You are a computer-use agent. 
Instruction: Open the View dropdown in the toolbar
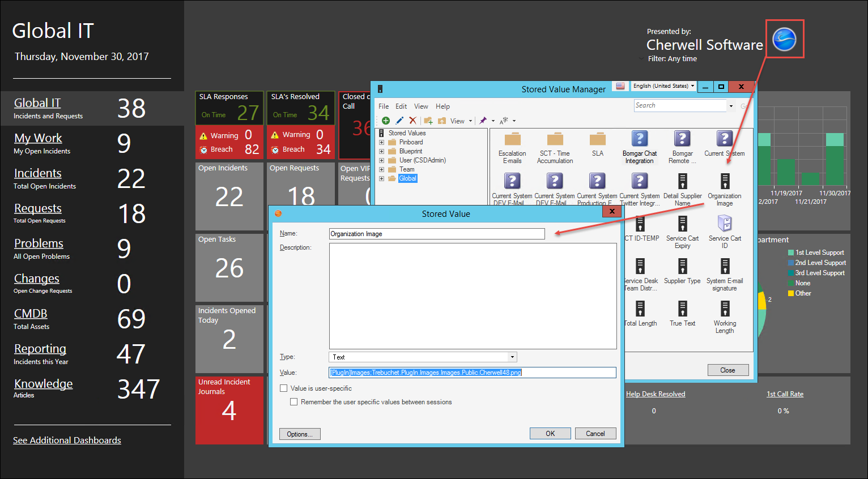pos(461,121)
